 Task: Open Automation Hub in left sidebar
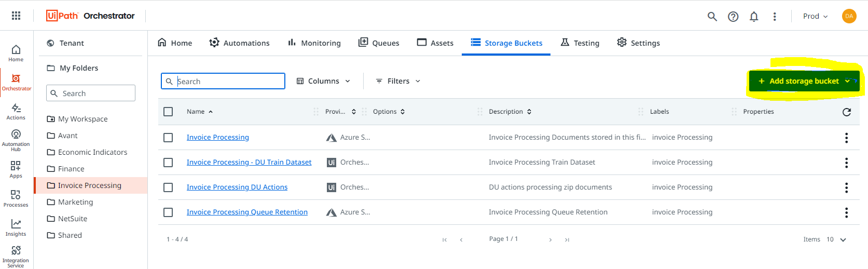pos(16,140)
